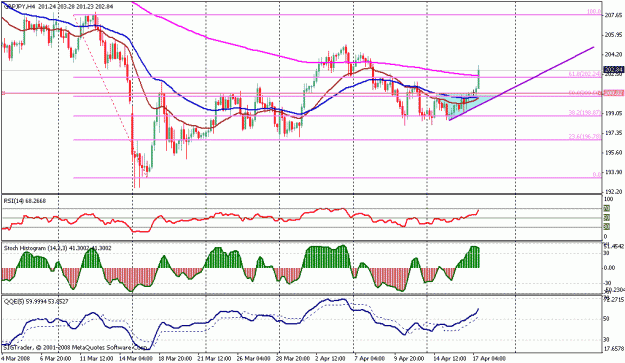Click the 199.05 price axis label
625x363 pixels.
[x=613, y=113]
